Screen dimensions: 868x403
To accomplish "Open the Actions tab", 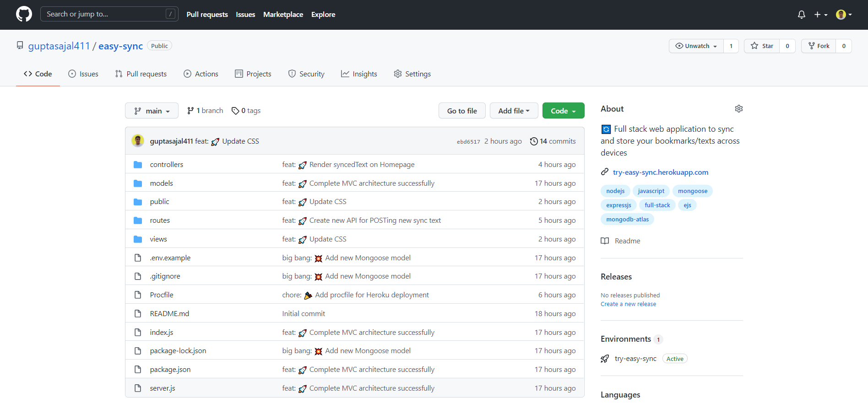I will (x=201, y=74).
